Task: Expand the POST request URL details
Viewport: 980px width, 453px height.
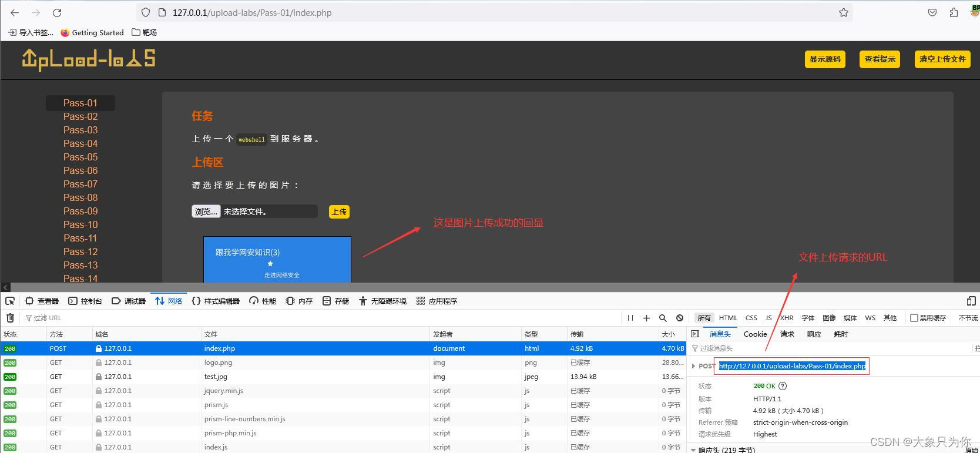Action: click(x=694, y=366)
